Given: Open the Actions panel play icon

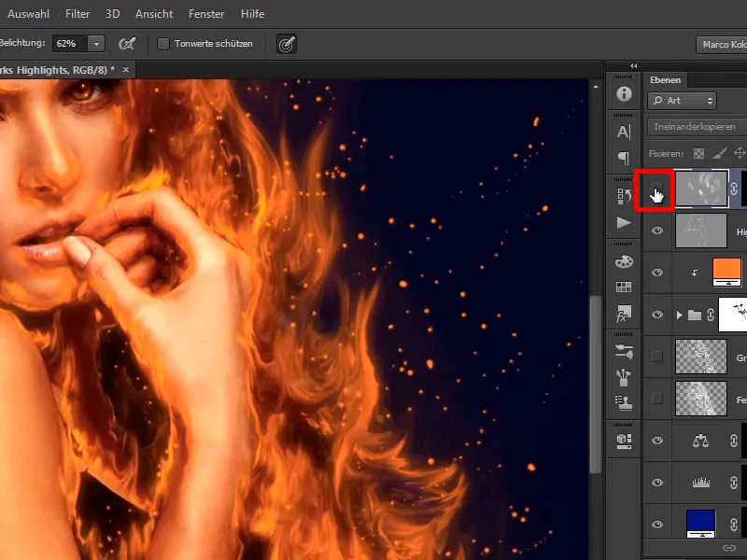Looking at the screenshot, I should (624, 222).
